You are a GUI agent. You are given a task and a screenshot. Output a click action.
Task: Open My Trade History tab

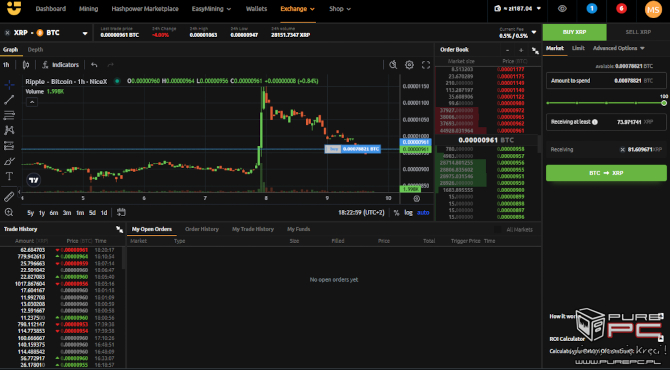pyautogui.click(x=253, y=229)
